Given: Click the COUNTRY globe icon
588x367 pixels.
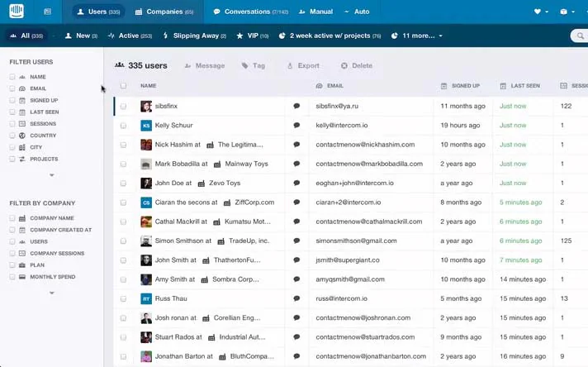Looking at the screenshot, I should (22, 136).
